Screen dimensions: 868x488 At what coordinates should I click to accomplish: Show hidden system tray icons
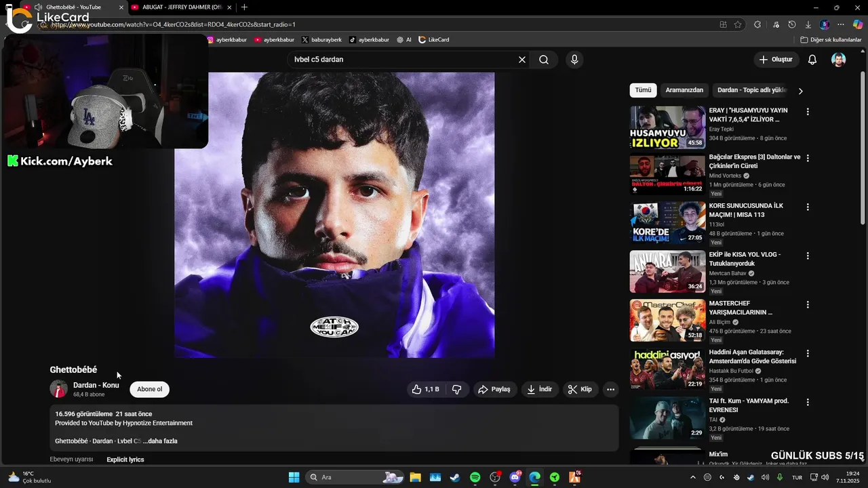[x=692, y=477]
